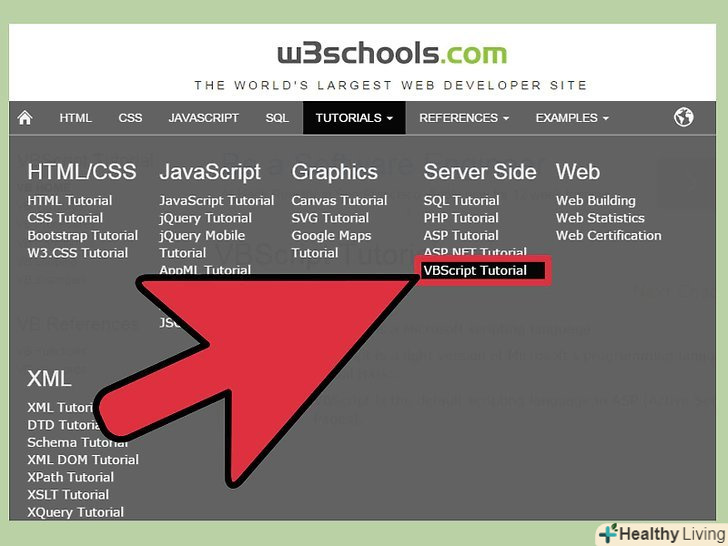Open Schema Tutorial link
Viewport: 728px width, 546px height.
[x=78, y=442]
